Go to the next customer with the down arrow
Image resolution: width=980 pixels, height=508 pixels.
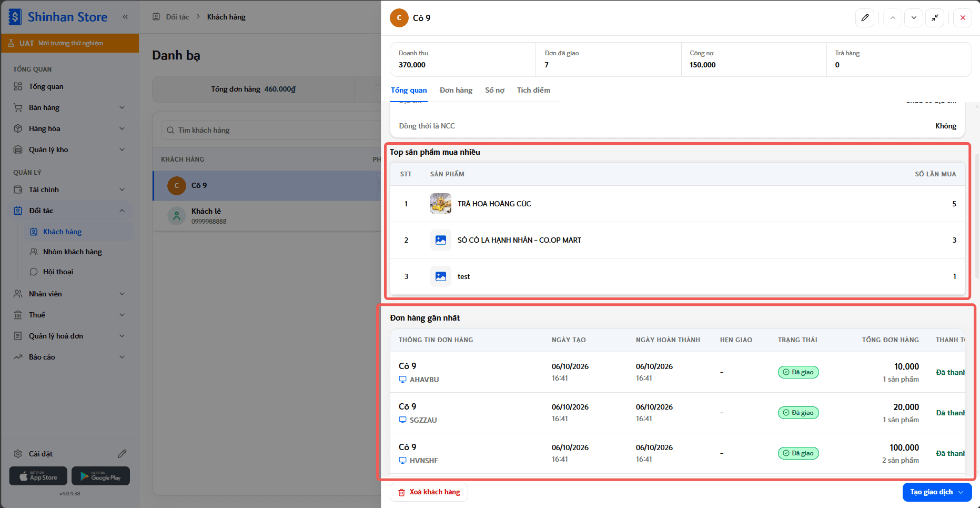coord(914,18)
